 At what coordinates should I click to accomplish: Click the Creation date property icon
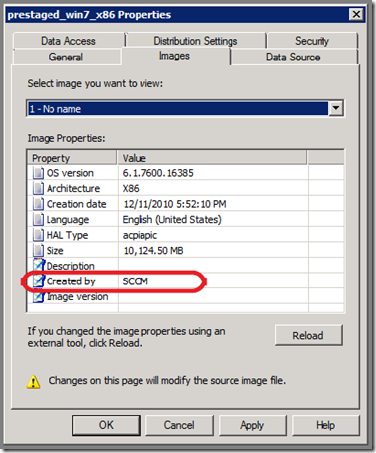(x=38, y=204)
